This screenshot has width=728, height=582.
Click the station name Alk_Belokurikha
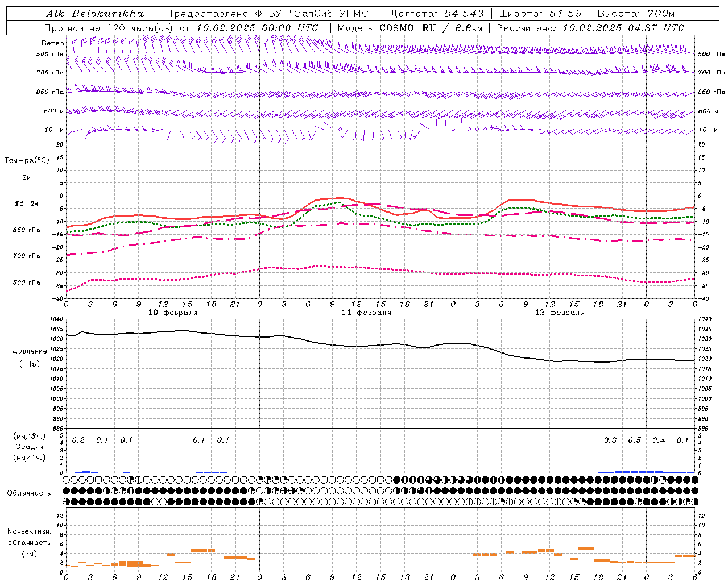pyautogui.click(x=95, y=14)
